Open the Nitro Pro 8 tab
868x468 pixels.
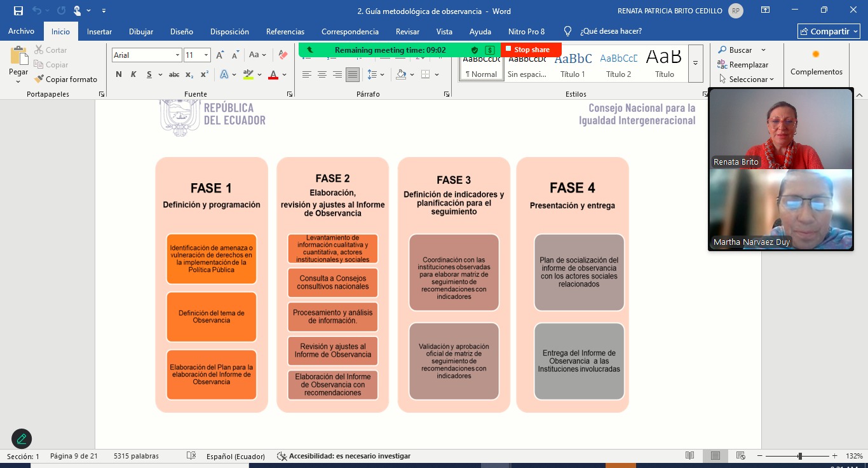pos(526,31)
